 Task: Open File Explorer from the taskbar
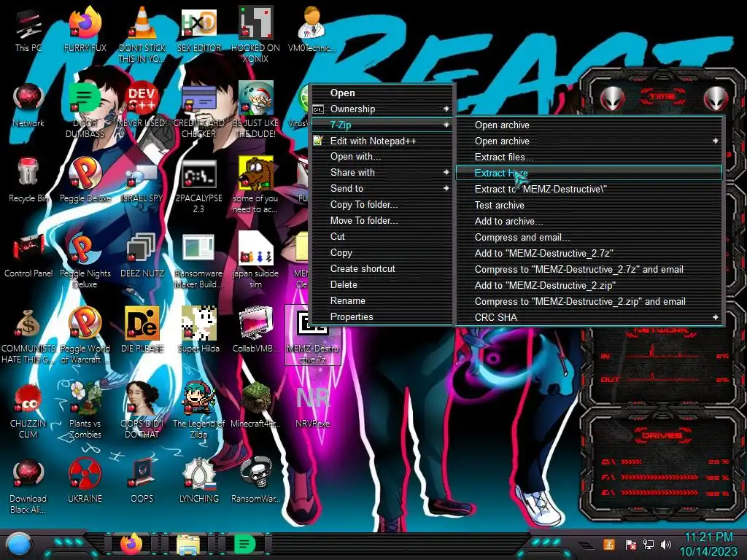(x=188, y=544)
